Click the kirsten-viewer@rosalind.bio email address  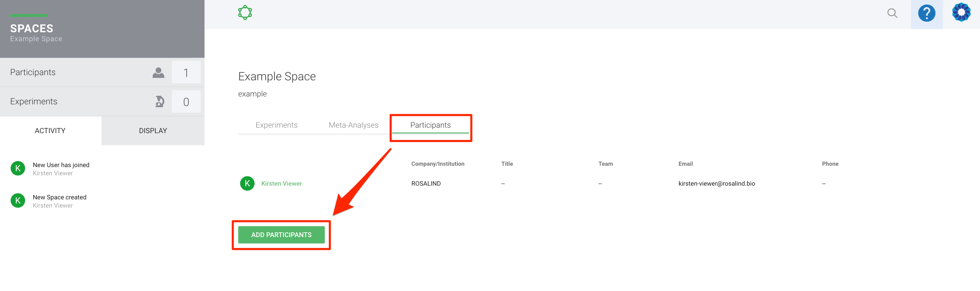(x=716, y=184)
